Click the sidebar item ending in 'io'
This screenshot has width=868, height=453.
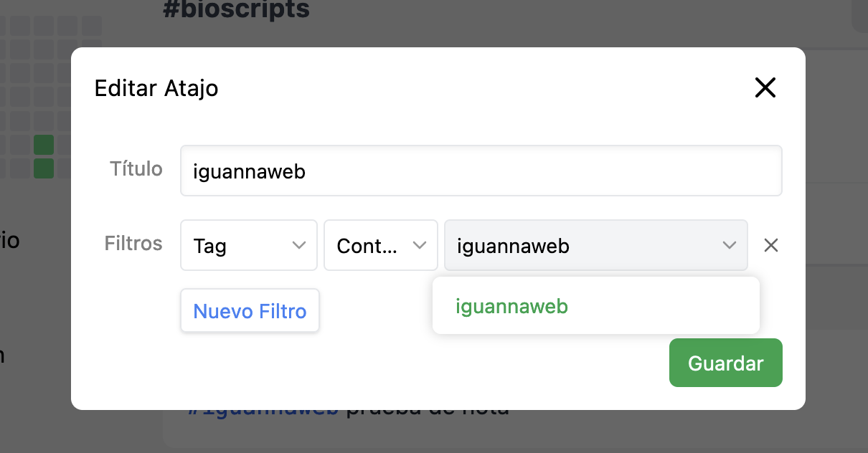click(x=10, y=241)
